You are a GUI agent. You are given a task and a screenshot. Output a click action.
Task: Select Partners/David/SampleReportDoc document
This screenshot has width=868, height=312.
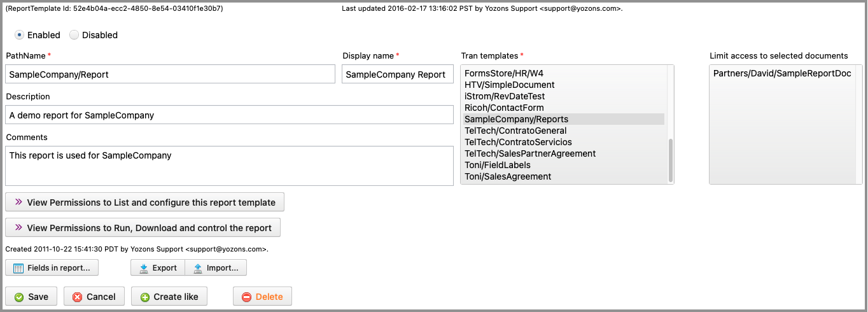[781, 73]
